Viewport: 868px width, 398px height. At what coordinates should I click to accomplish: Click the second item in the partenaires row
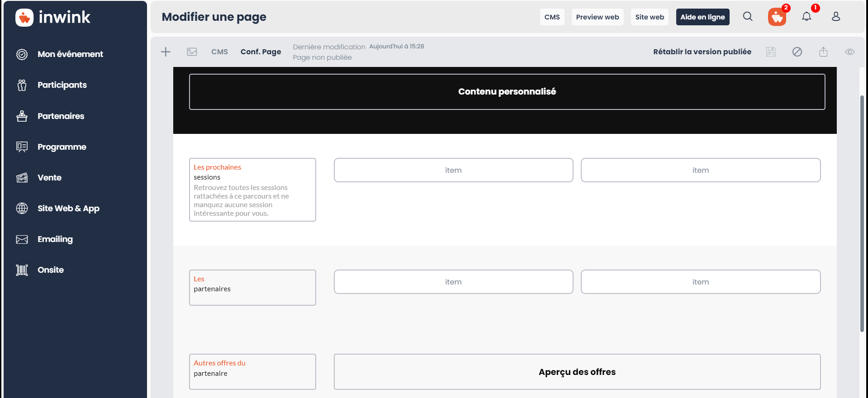coord(701,282)
